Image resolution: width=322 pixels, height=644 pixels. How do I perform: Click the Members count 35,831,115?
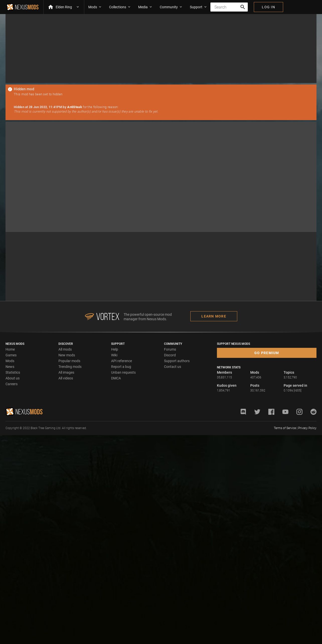click(x=224, y=377)
